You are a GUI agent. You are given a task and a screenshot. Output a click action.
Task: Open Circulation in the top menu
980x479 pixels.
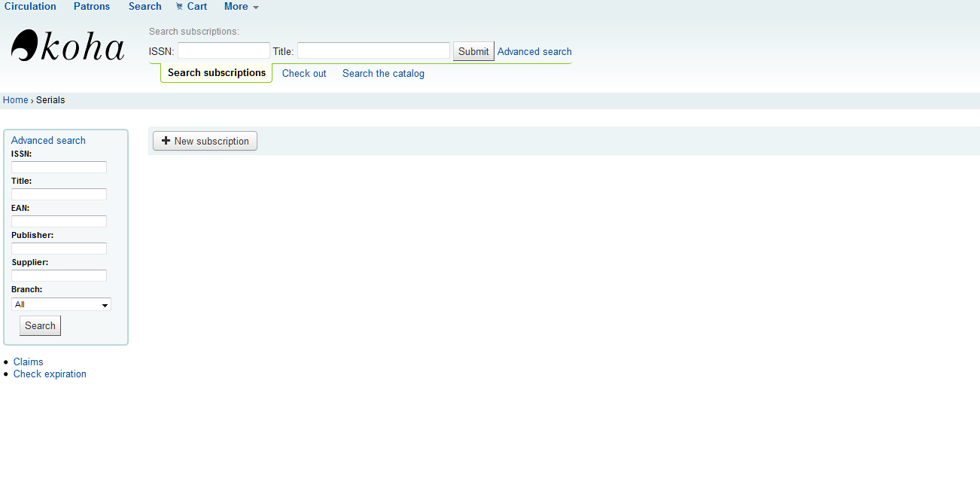(x=30, y=7)
